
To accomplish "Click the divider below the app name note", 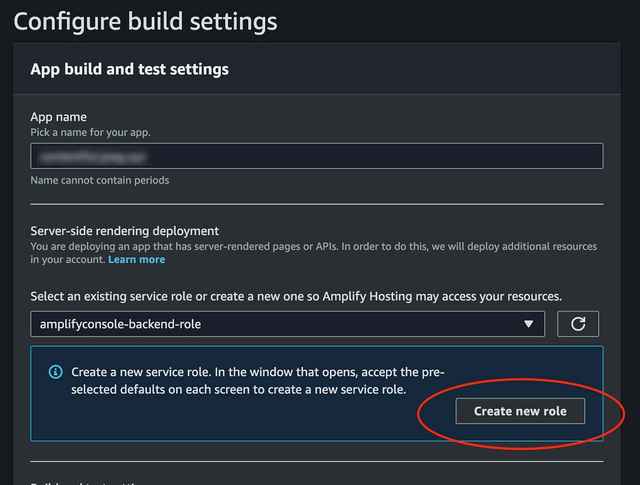I will click(x=317, y=204).
